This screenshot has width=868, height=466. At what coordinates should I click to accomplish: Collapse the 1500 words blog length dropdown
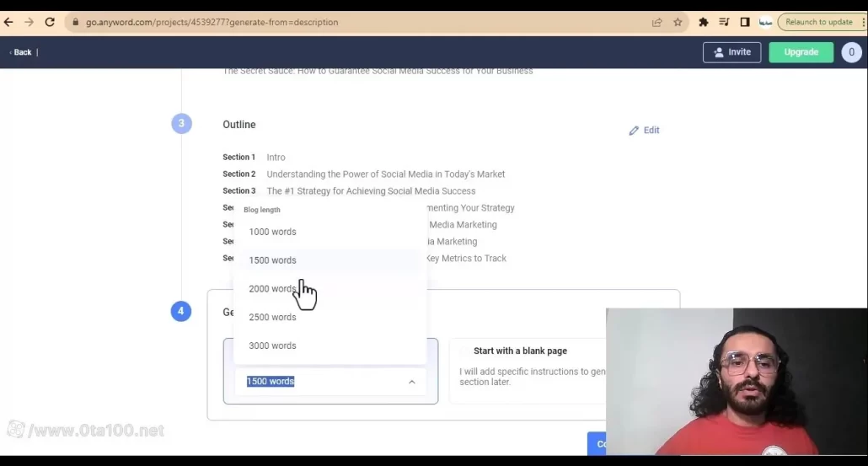tap(411, 382)
